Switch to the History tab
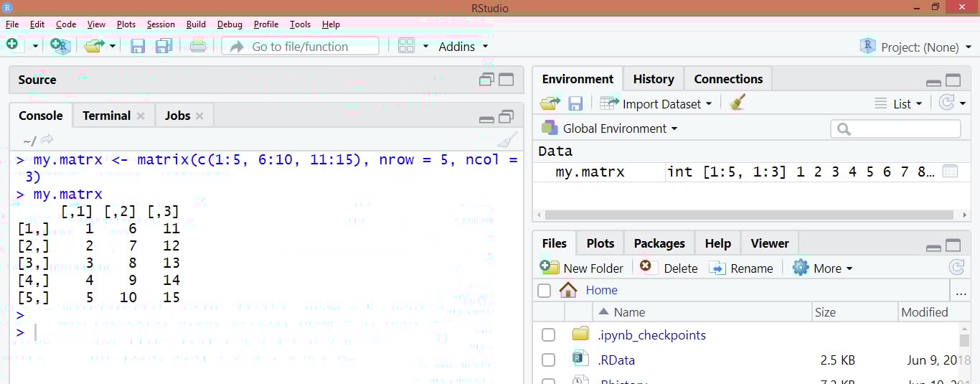The width and height of the screenshot is (980, 384). [653, 79]
